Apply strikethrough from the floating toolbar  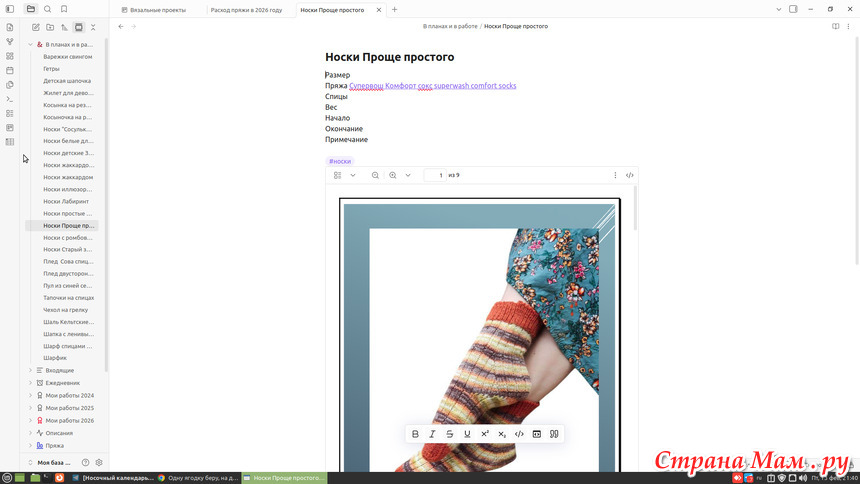point(449,434)
